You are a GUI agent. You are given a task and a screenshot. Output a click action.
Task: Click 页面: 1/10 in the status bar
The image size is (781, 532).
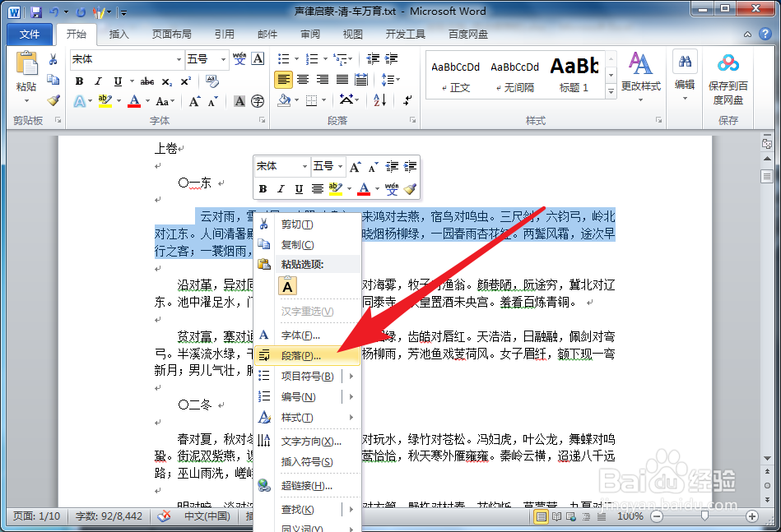tap(35, 517)
